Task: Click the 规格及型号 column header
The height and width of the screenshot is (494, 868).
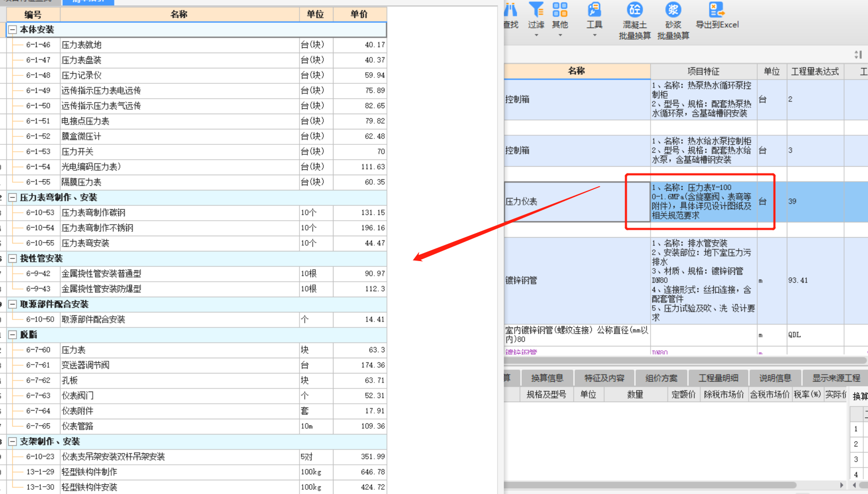Action: coord(546,394)
